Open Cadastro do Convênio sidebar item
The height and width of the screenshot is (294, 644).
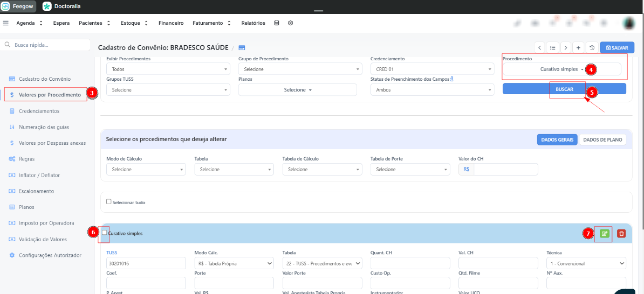coord(45,79)
